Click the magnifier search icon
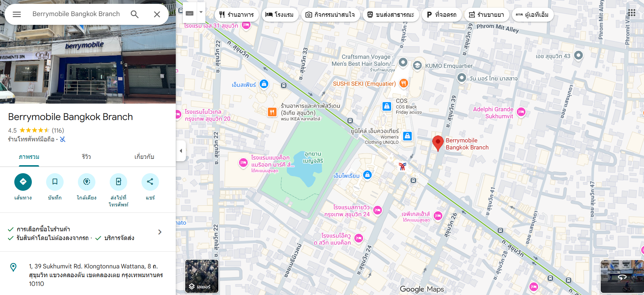The width and height of the screenshot is (644, 295). 135,14
